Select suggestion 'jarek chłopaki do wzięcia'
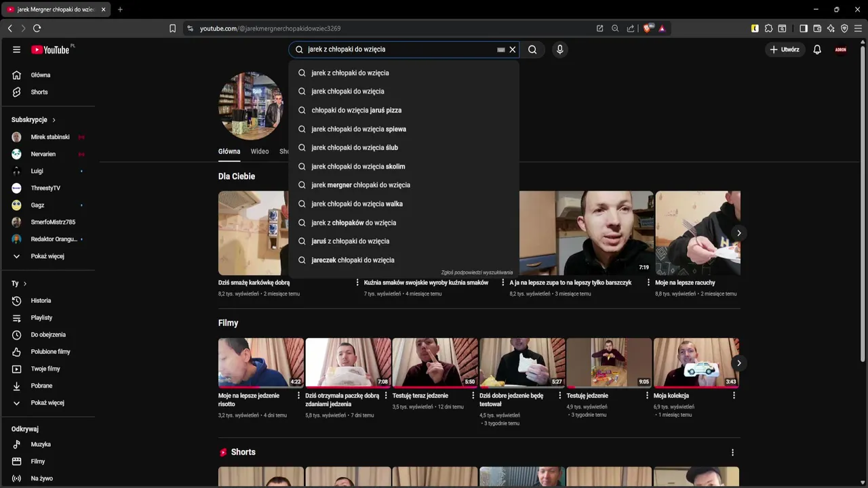Viewport: 868px width, 488px height. click(403, 91)
